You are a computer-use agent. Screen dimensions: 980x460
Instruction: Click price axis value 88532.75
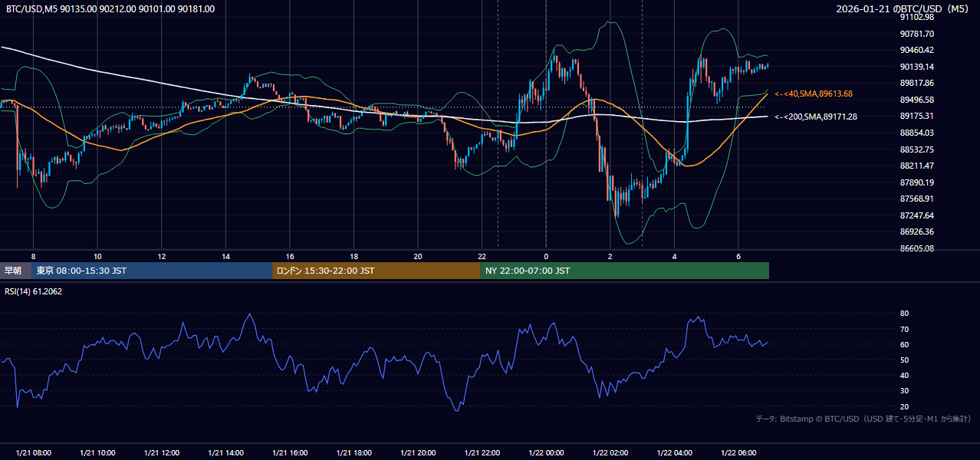click(x=917, y=149)
